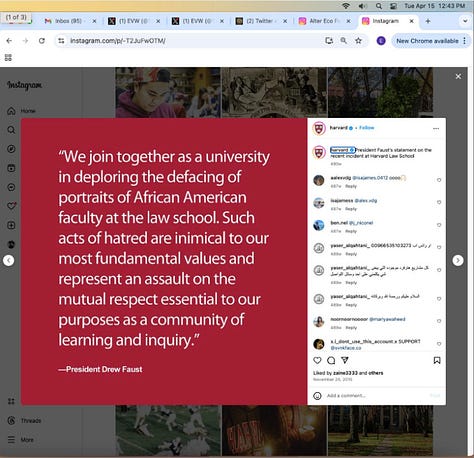Like noormoornoooor's comment

[x=439, y=321]
